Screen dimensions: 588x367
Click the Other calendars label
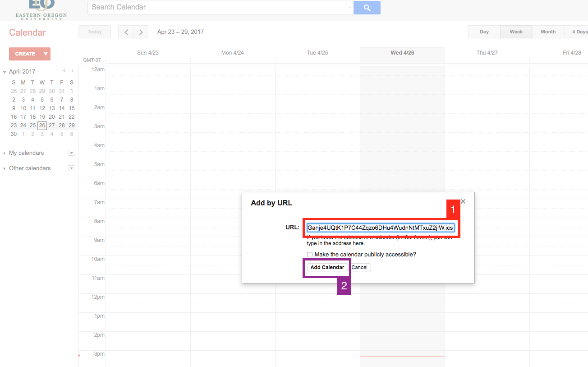(x=30, y=168)
